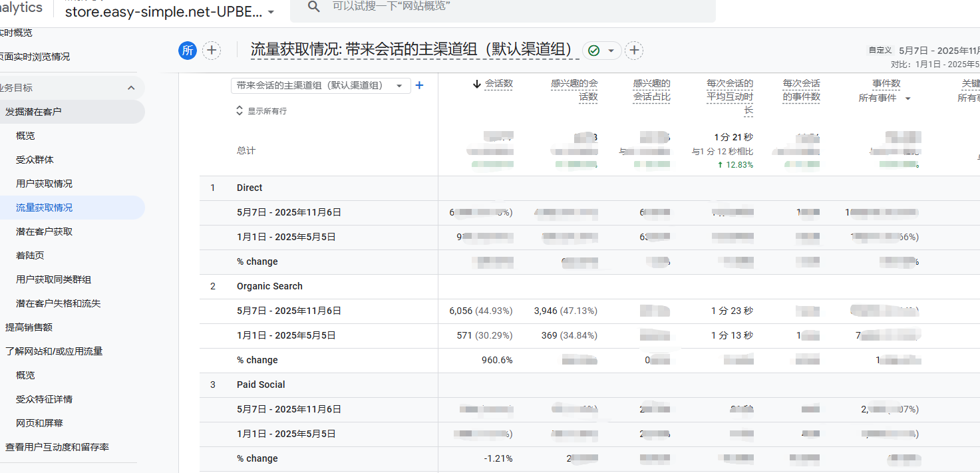Click the blue '所' all-users segment badge
This screenshot has width=980, height=473.
pyautogui.click(x=188, y=51)
